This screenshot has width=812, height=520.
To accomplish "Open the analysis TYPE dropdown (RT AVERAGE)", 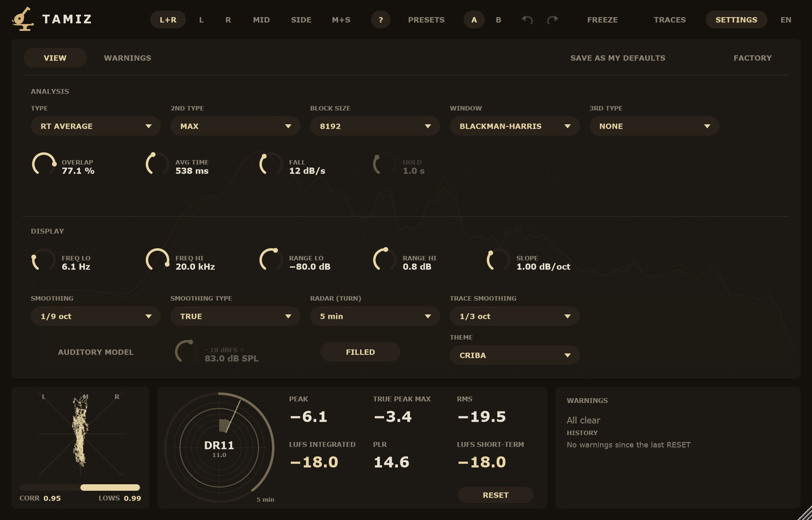I will (96, 126).
